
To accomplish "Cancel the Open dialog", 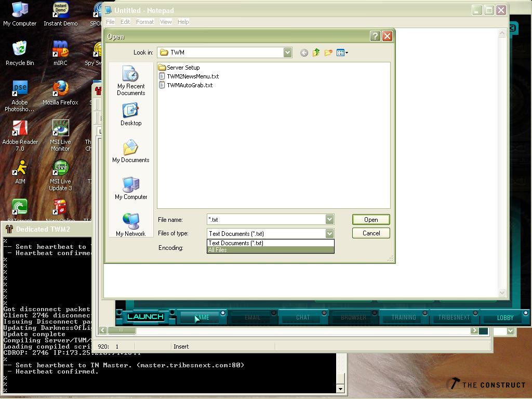I will click(371, 233).
